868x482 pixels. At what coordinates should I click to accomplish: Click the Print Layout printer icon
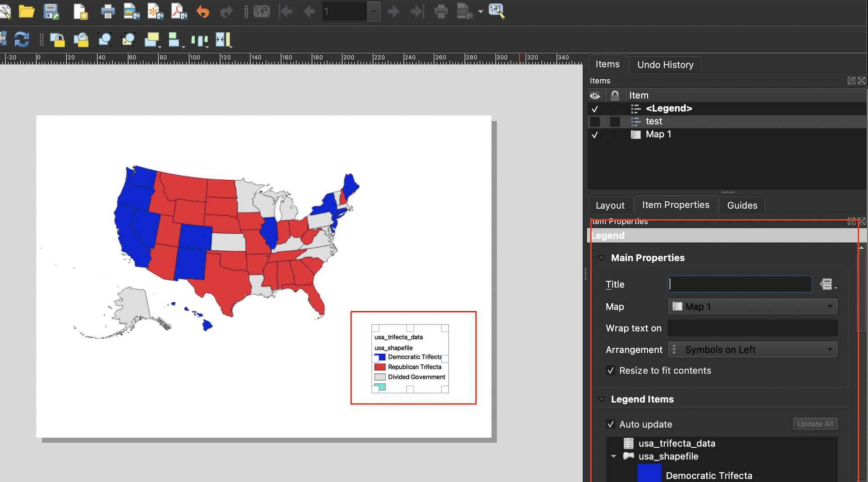pyautogui.click(x=107, y=11)
